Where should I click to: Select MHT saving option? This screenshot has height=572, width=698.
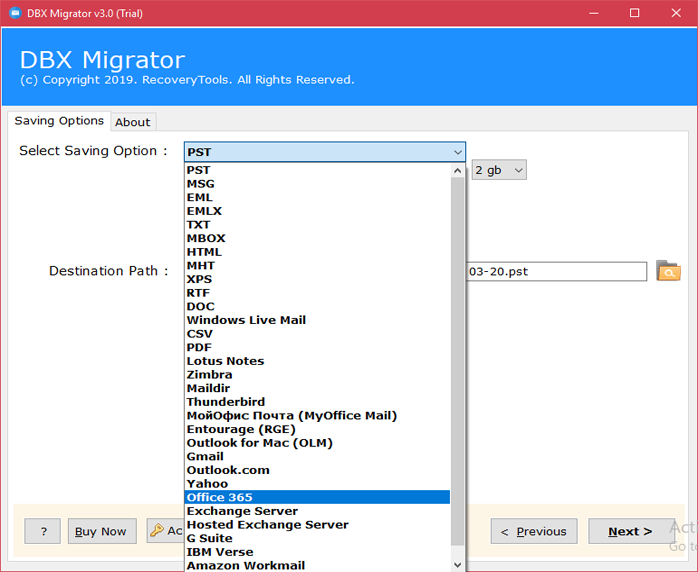click(317, 266)
